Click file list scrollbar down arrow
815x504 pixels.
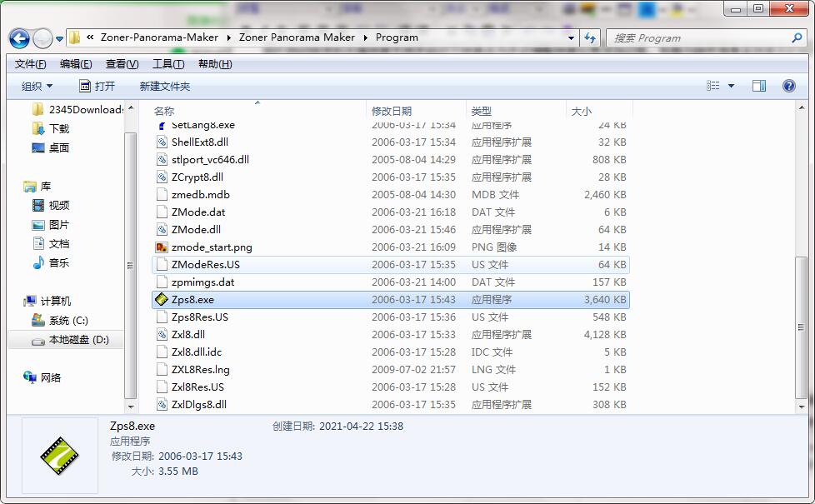point(801,407)
